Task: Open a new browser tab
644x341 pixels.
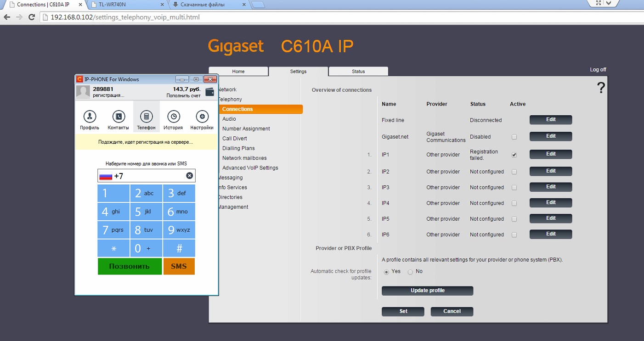Action: (258, 5)
